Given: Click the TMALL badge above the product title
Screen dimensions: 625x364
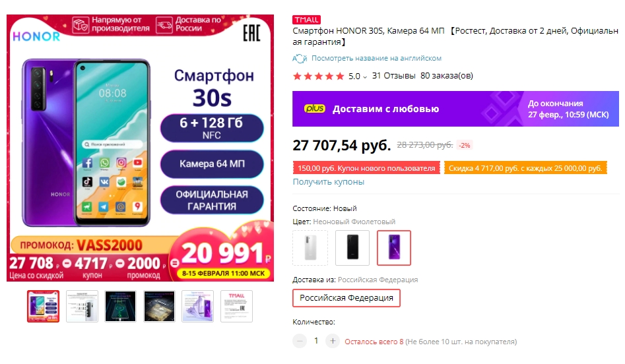Looking at the screenshot, I should tap(306, 20).
